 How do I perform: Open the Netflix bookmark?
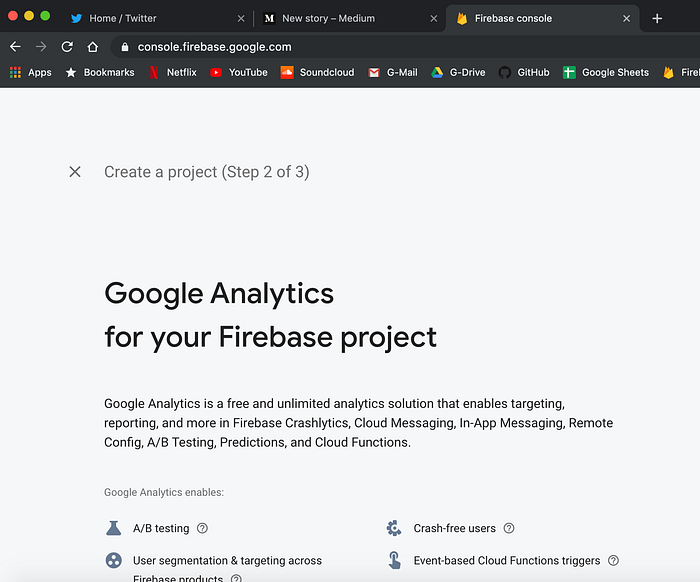coord(173,72)
